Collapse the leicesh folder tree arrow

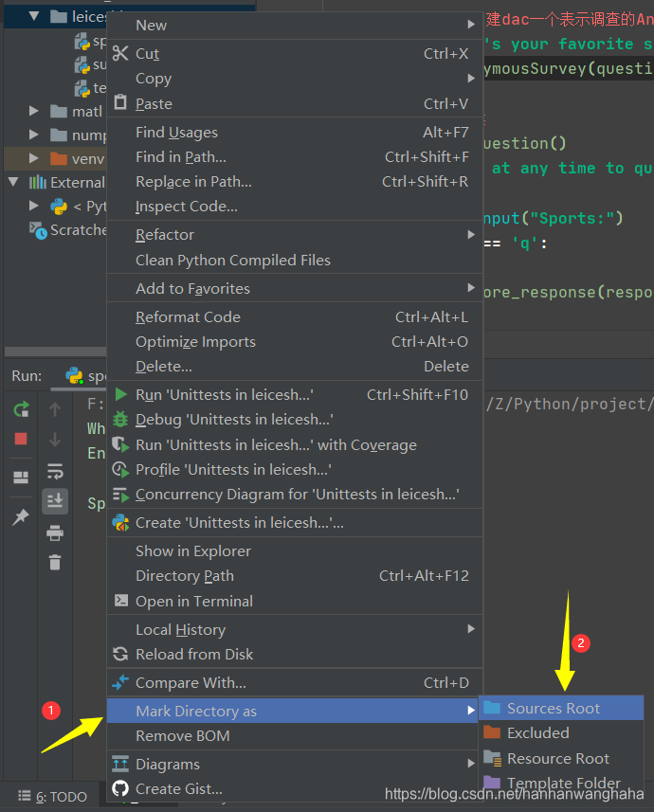pos(34,16)
